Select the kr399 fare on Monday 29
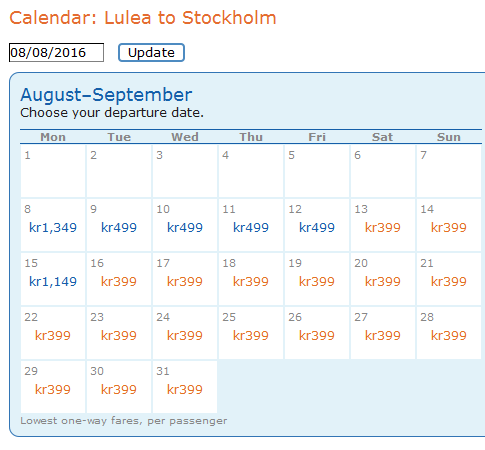 point(53,390)
